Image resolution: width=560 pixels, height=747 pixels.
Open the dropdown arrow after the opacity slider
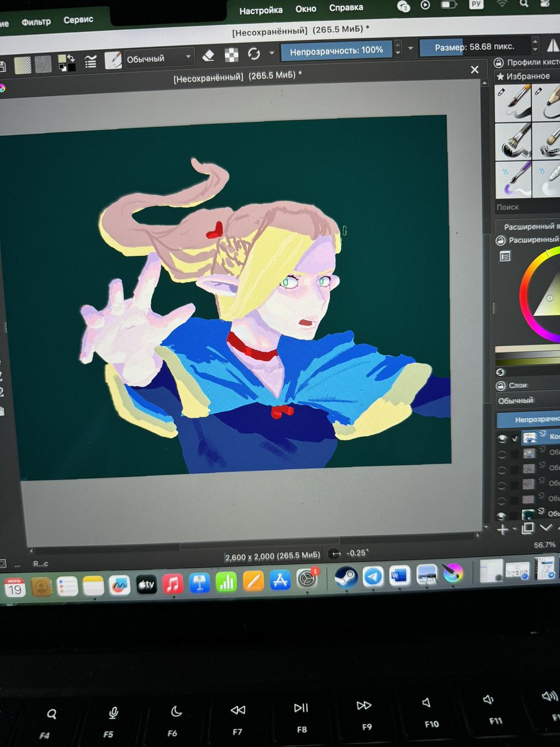point(410,49)
